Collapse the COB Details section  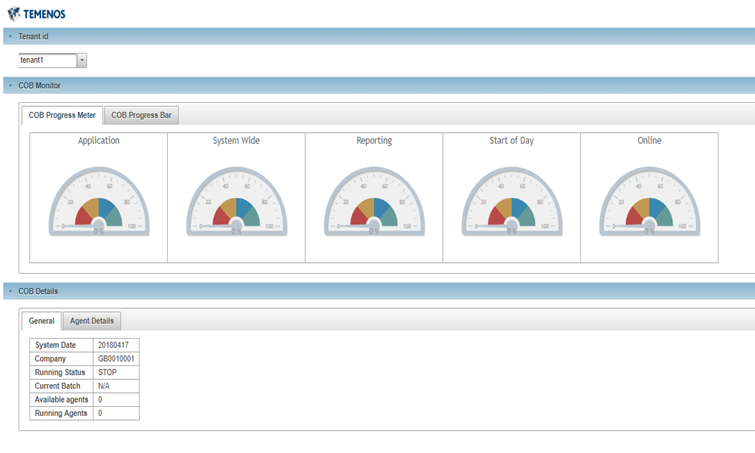point(10,291)
